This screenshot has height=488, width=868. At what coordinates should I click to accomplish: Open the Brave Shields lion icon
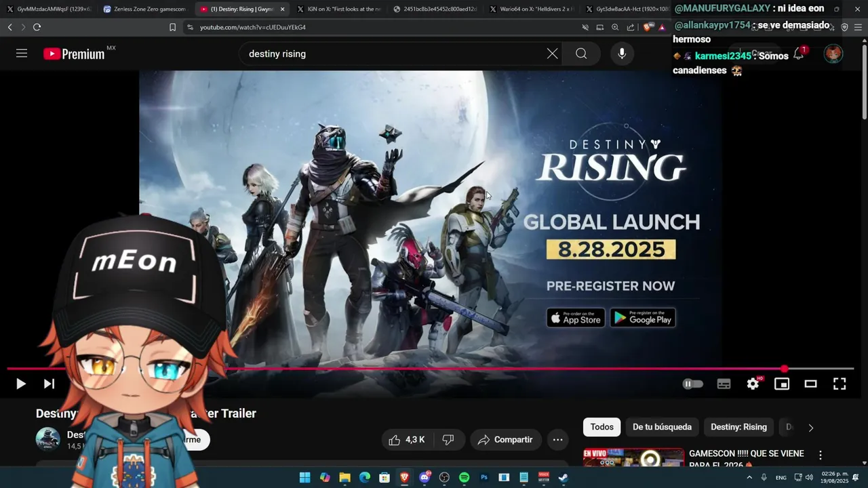pyautogui.click(x=648, y=27)
